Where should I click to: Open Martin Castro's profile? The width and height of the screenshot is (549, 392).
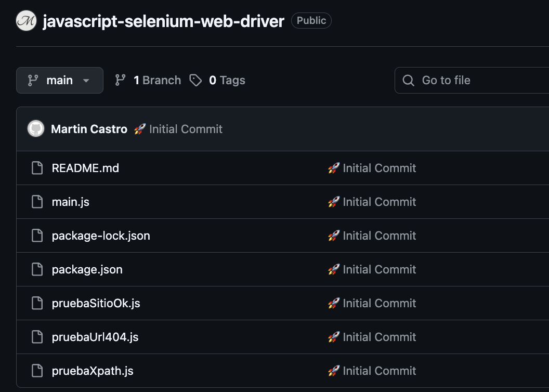click(x=88, y=128)
